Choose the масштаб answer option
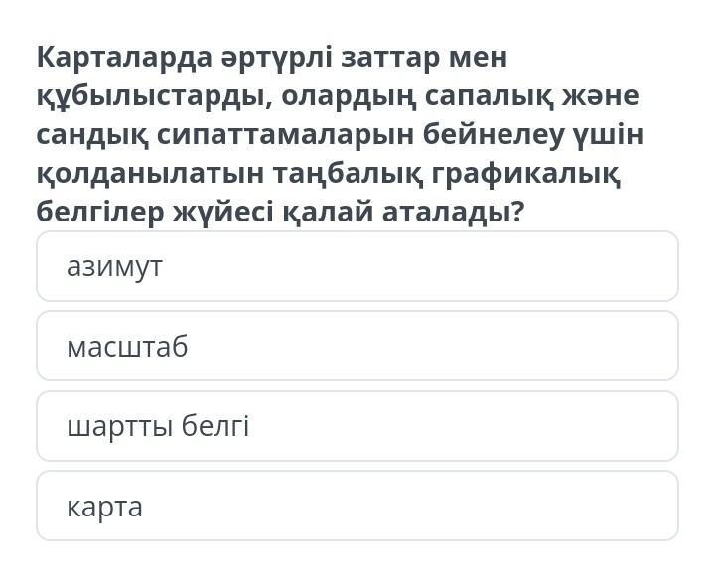The image size is (715, 588). (x=357, y=347)
